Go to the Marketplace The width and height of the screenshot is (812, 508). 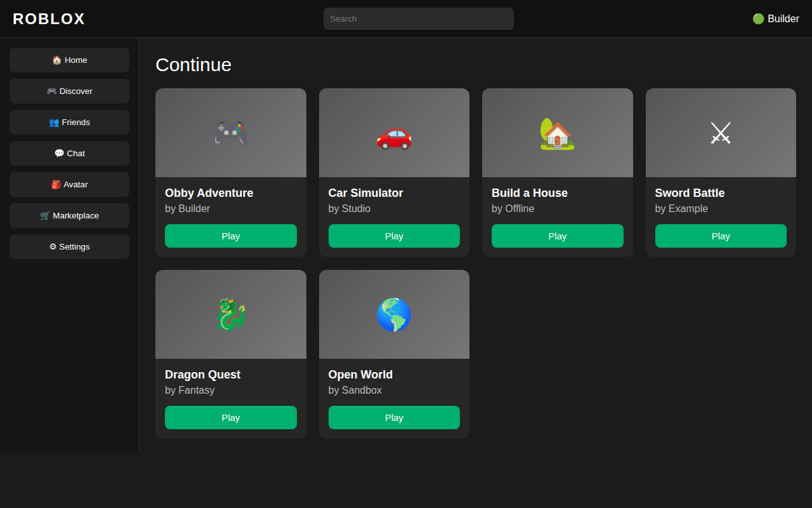69,215
